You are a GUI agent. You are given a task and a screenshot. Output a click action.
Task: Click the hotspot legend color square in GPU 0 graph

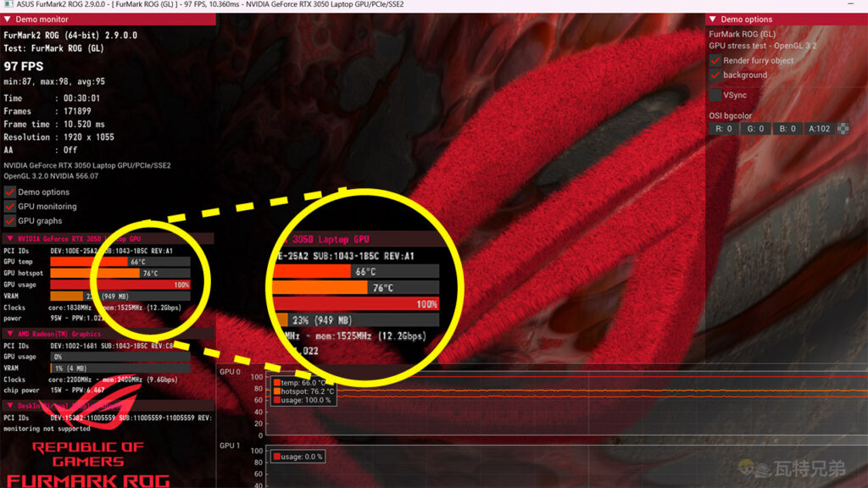277,391
